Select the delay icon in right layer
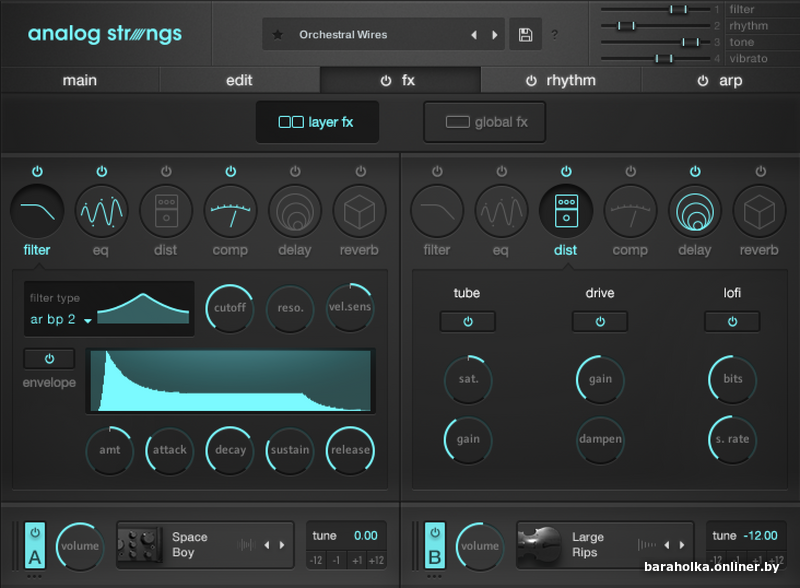 coord(694,211)
